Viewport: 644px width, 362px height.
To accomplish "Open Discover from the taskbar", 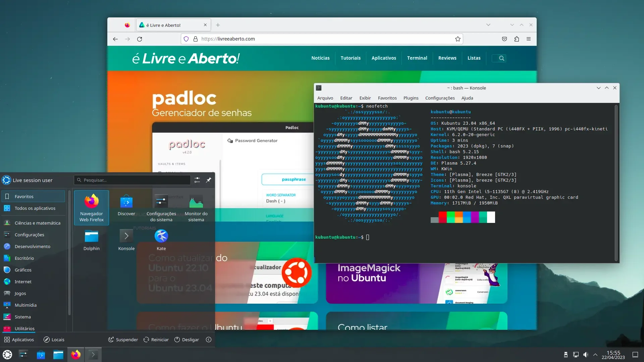I will [x=41, y=354].
